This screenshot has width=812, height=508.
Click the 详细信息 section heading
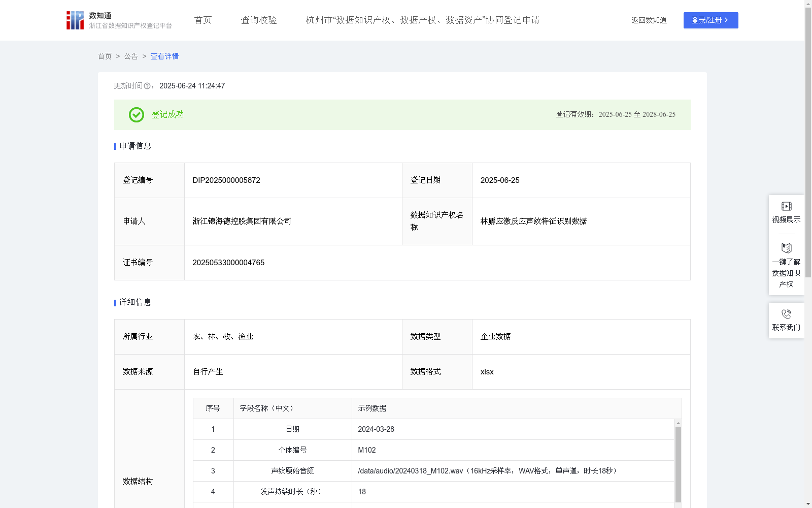136,303
